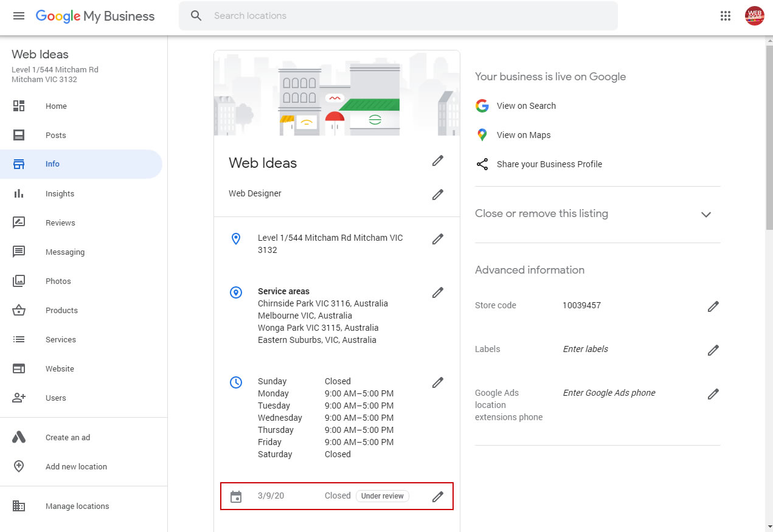Click the Google Ads logo icon
The width and height of the screenshot is (773, 532).
click(19, 437)
